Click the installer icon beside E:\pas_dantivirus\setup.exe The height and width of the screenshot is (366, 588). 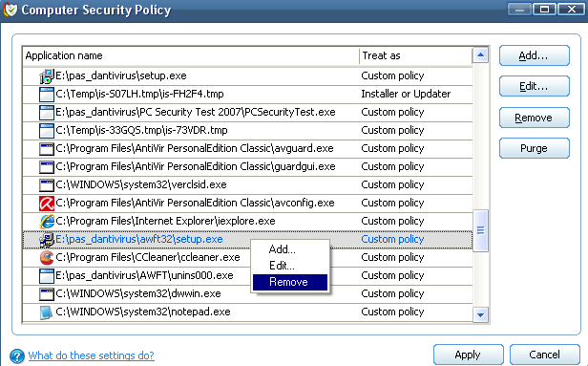click(x=47, y=76)
